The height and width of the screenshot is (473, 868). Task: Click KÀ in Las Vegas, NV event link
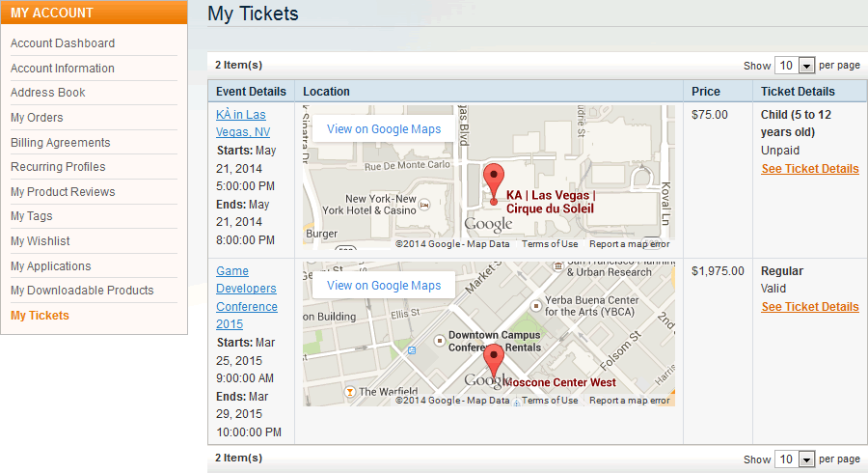(x=242, y=123)
